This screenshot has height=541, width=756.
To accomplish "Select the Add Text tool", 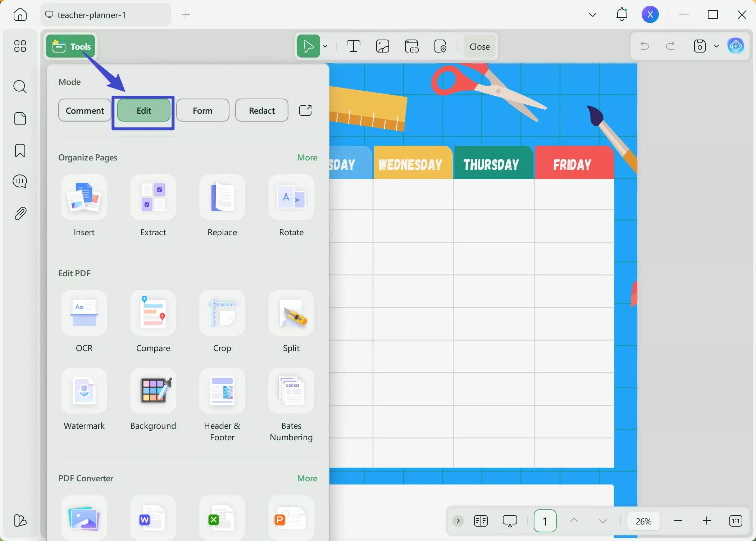I will tap(353, 46).
